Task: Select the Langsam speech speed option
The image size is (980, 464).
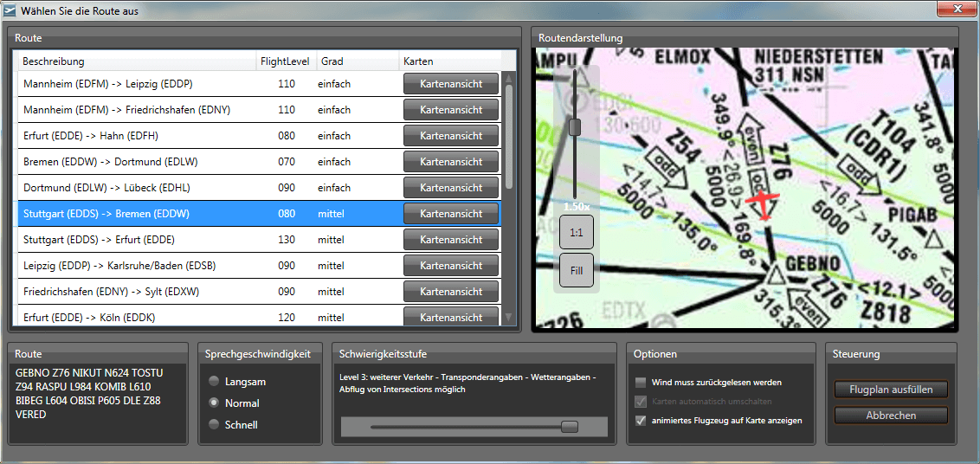Action: click(x=213, y=382)
